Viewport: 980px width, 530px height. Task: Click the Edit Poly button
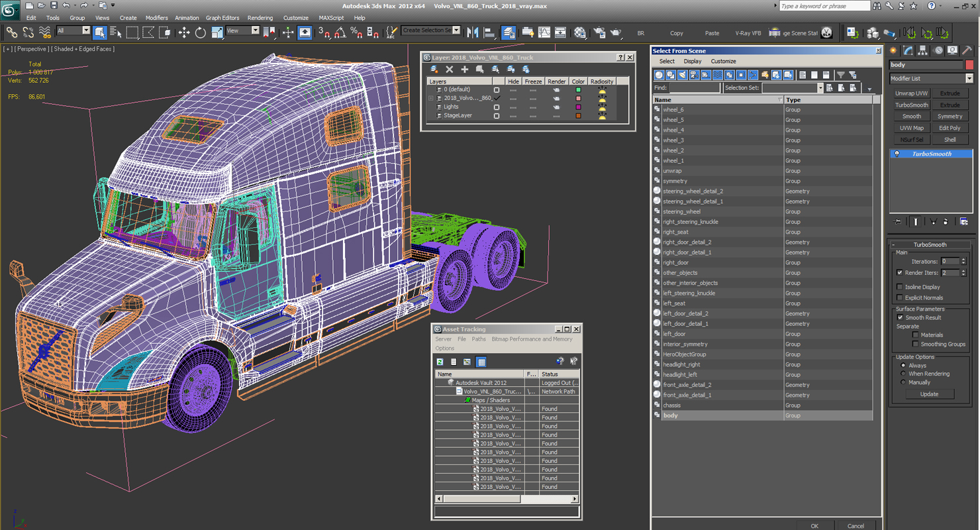[950, 128]
